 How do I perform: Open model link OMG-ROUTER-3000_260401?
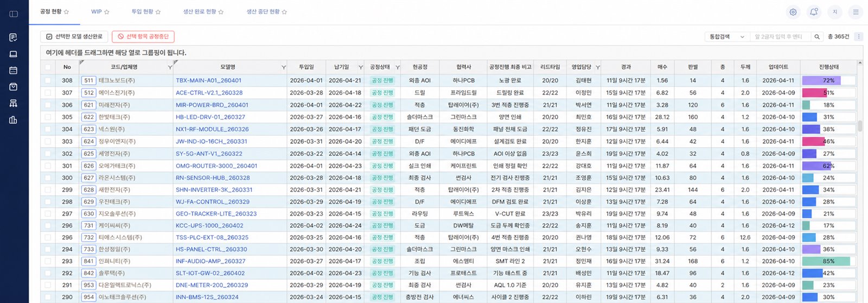coord(216,166)
